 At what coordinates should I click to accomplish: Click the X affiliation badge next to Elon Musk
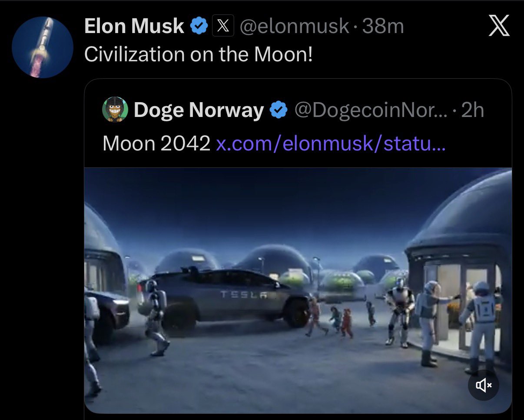pos(223,26)
